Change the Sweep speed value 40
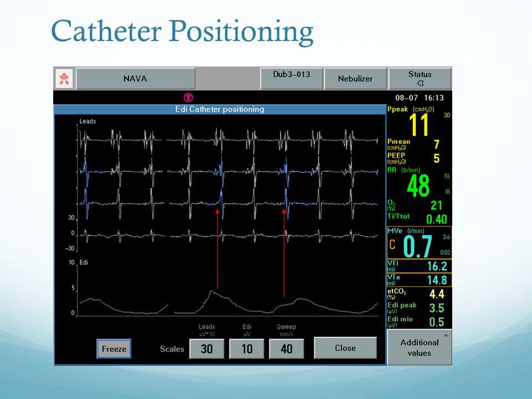 click(287, 349)
